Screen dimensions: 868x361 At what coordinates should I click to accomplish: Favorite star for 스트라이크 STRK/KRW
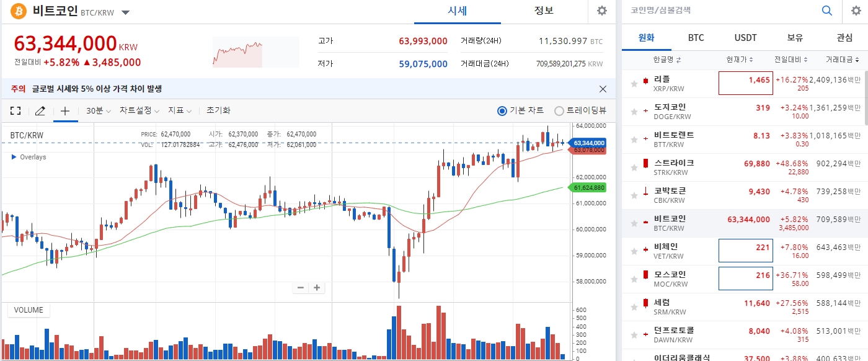[634, 167]
